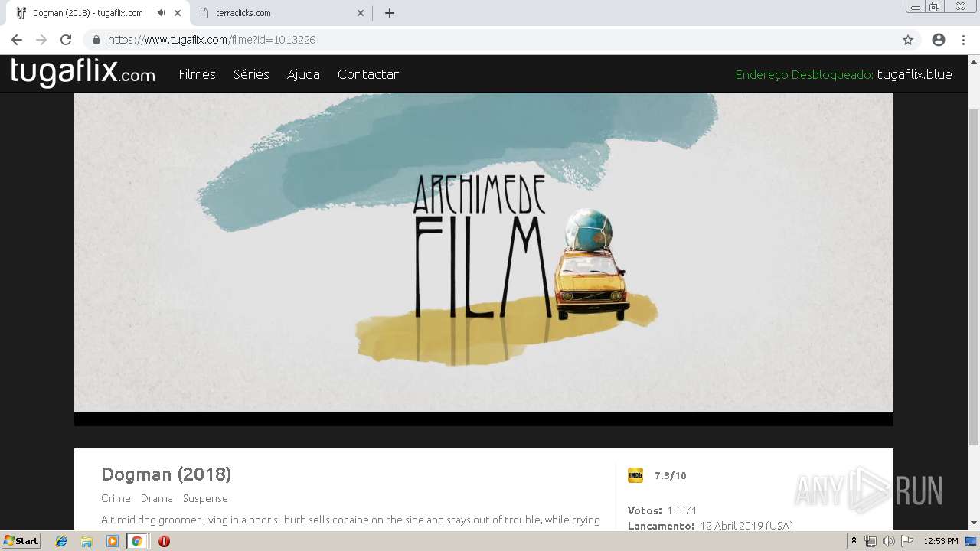Viewport: 980px width, 551px height.
Task: Click the browser forward arrow
Action: pos(41,40)
